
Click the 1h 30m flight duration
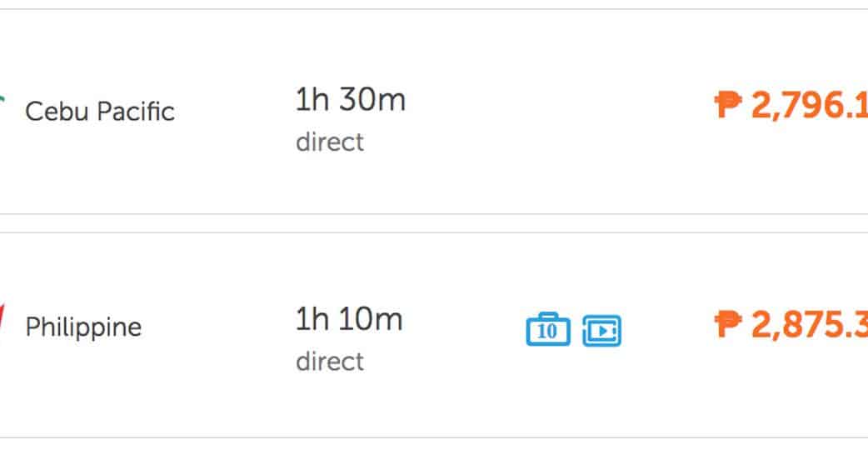point(350,101)
